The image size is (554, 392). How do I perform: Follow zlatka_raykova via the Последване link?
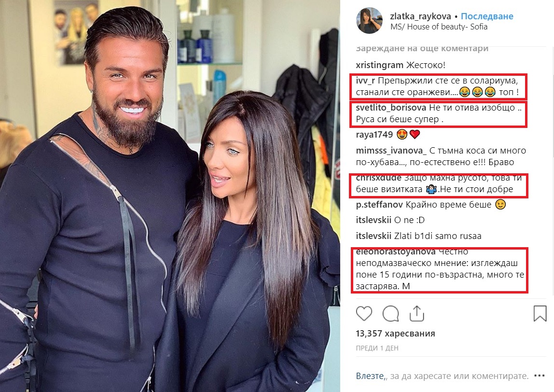(487, 16)
